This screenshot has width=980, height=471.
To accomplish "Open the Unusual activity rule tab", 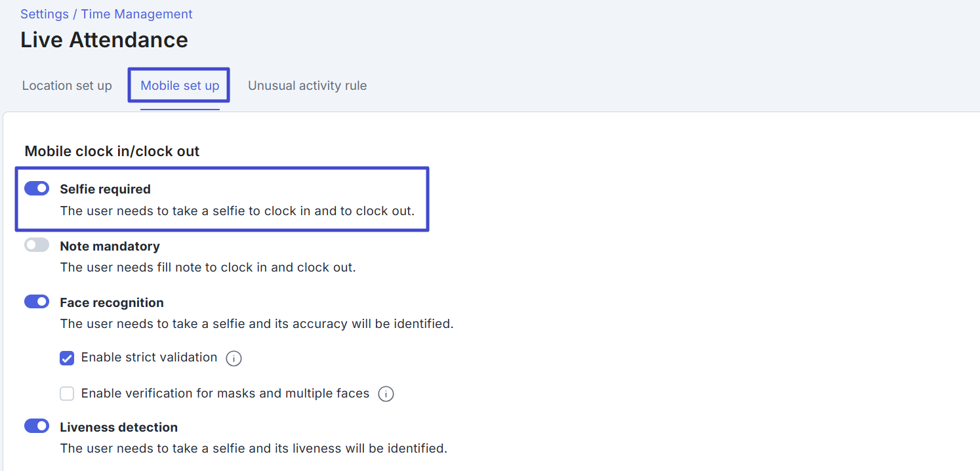I will [x=307, y=86].
